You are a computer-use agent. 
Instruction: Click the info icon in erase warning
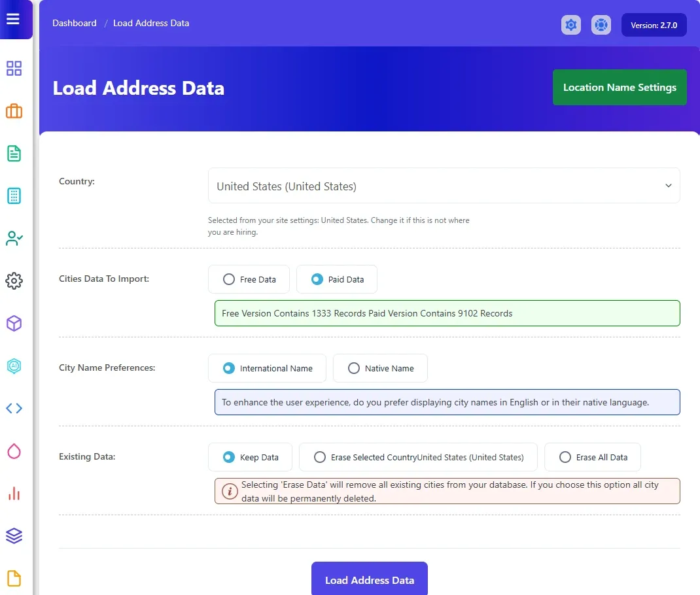(230, 492)
